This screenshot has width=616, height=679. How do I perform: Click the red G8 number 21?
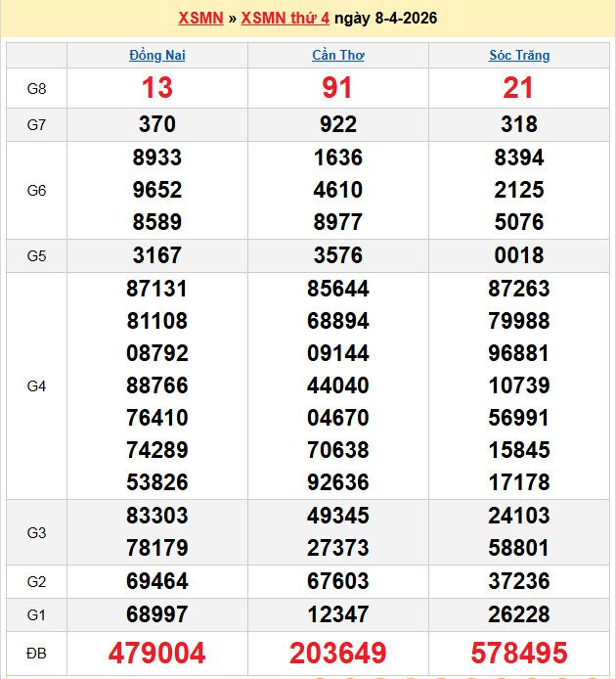coord(519,88)
